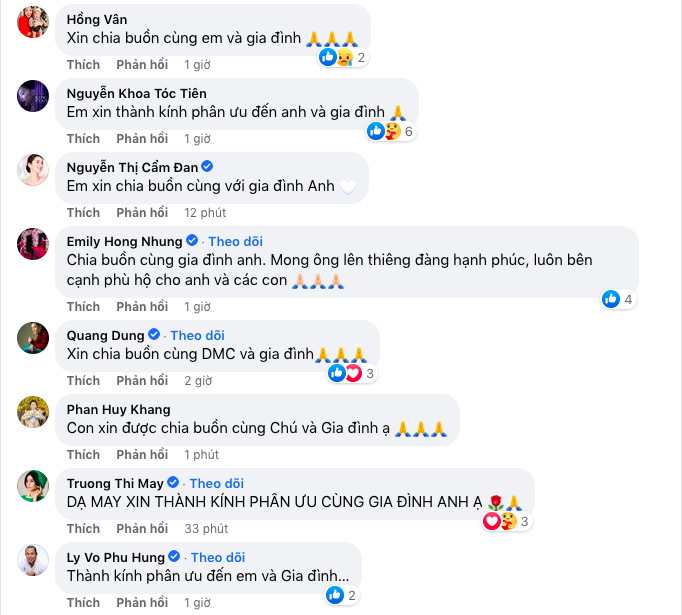The width and height of the screenshot is (682, 615).
Task: View reaction icons on Truong Thi May's comment
Action: [x=499, y=521]
